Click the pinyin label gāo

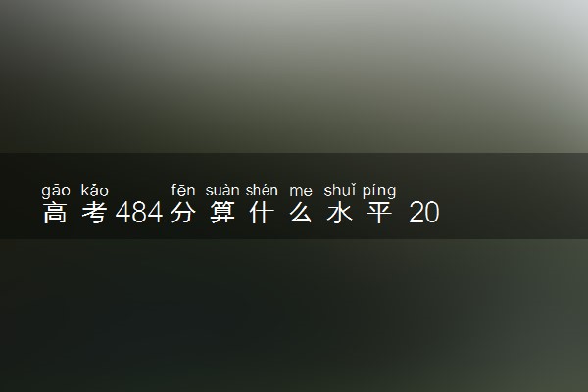click(x=56, y=191)
